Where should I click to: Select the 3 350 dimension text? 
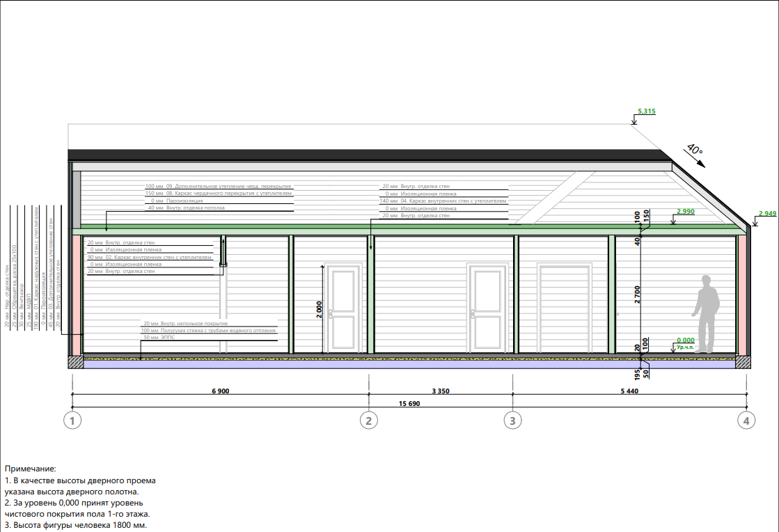440,391
